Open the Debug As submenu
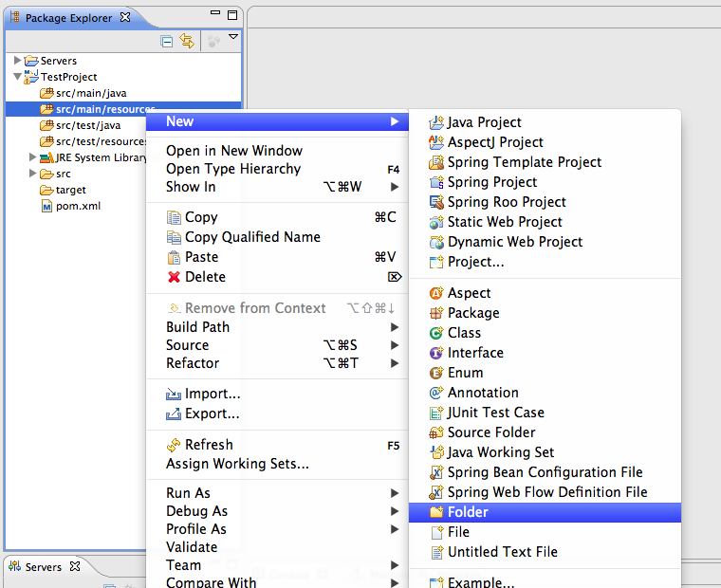This screenshot has height=588, width=721. pos(277,511)
